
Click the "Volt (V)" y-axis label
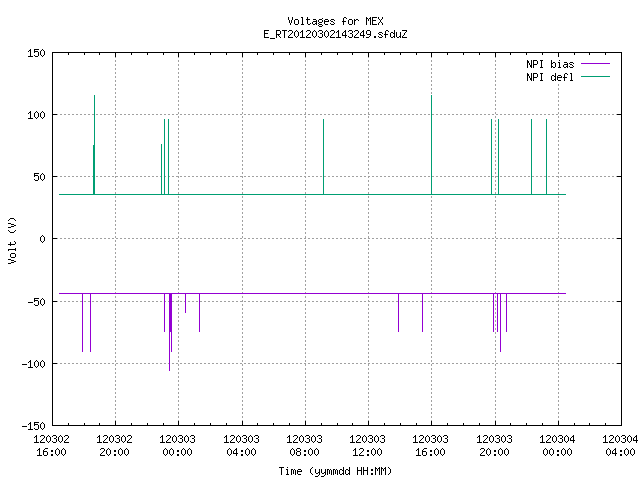[12, 240]
